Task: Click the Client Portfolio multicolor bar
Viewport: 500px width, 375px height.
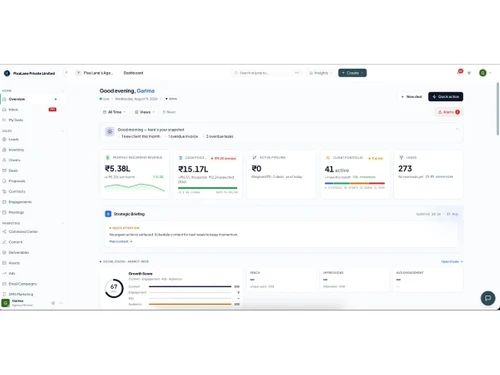Action: pyautogui.click(x=355, y=183)
